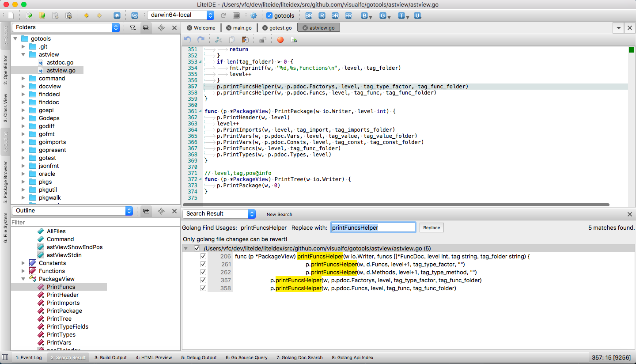Open the 5: Debug Output tab
This screenshot has width=636, height=364.
click(x=199, y=357)
